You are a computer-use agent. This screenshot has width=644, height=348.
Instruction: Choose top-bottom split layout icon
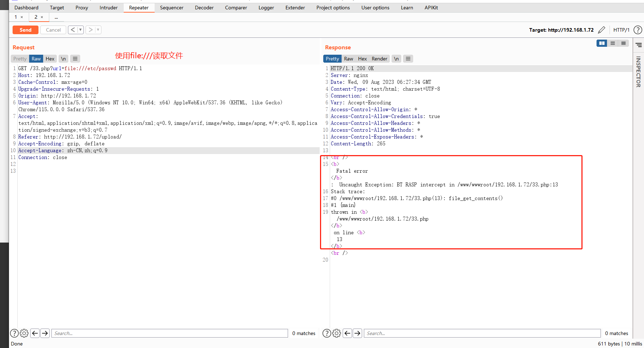coord(613,43)
